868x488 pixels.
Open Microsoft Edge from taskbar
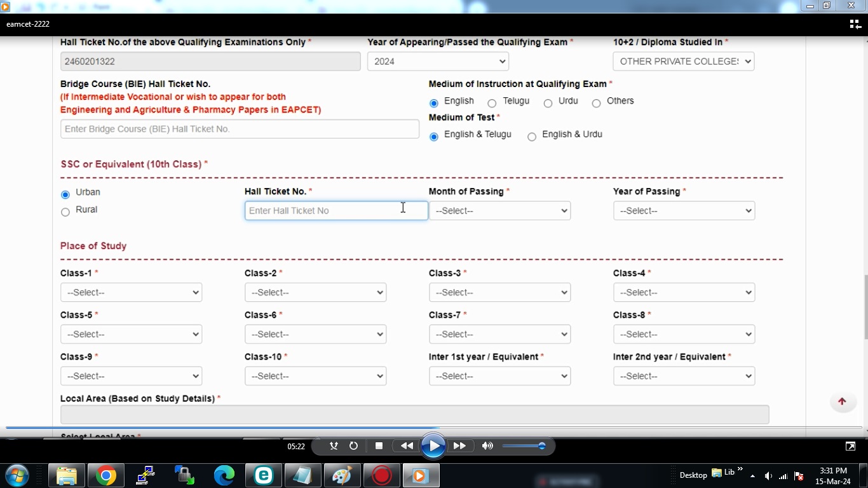[224, 475]
